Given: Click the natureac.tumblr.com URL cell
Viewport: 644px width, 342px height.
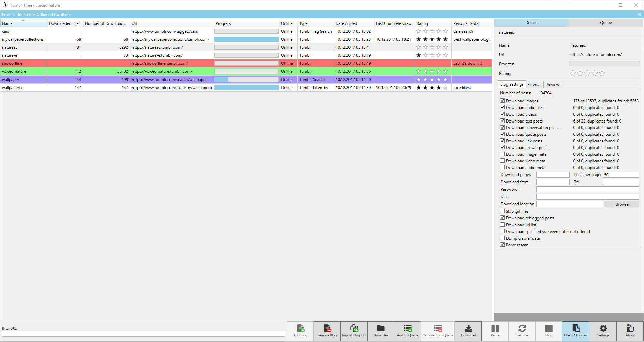Looking at the screenshot, I should click(172, 47).
